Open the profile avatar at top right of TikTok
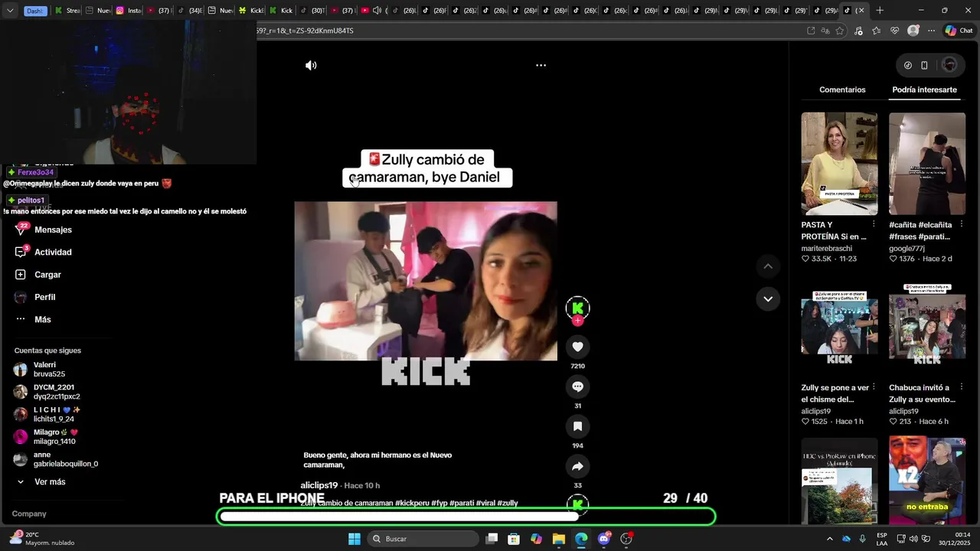Viewport: 980px width, 551px height. pyautogui.click(x=949, y=65)
